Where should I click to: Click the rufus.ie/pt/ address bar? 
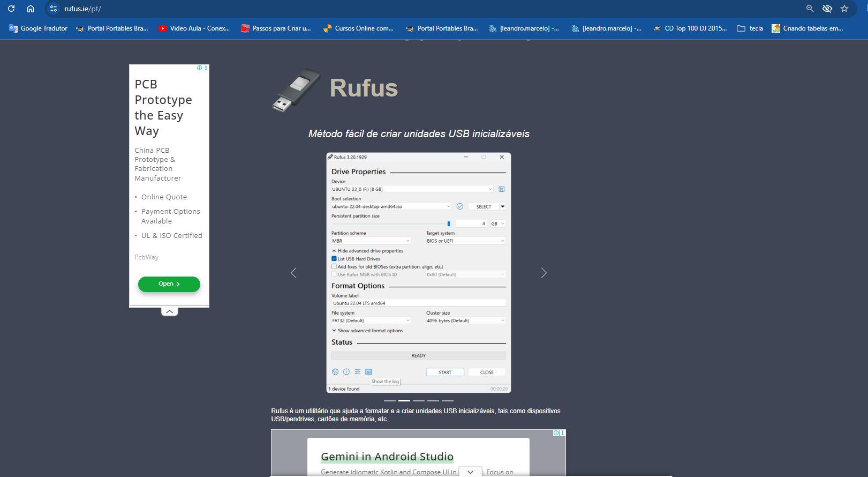[x=428, y=9]
